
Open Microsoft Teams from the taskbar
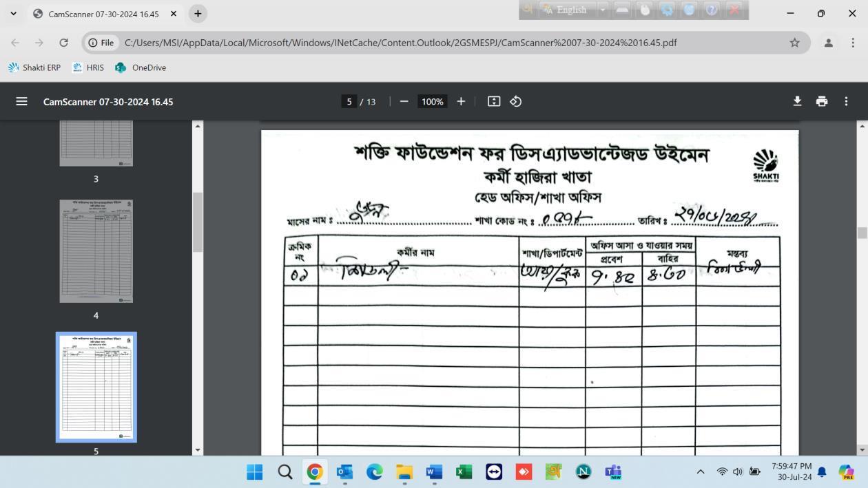[613, 471]
